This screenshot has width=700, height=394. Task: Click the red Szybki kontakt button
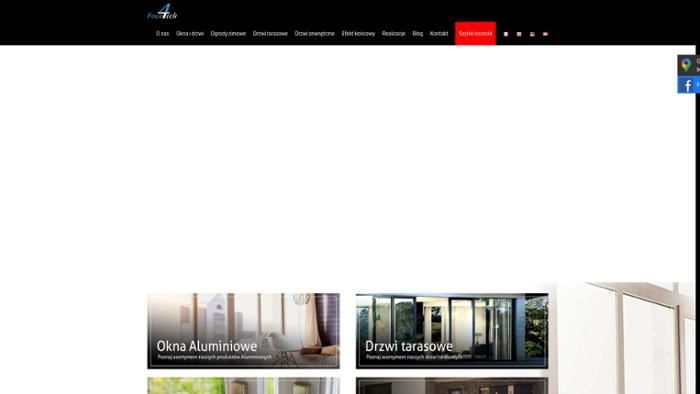click(x=475, y=33)
